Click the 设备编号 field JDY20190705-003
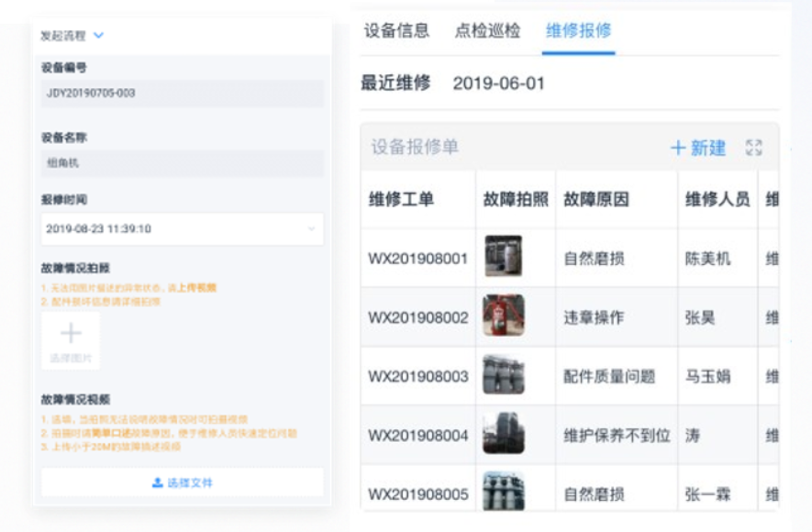Screen dimensions: 812x532 pyautogui.click(x=183, y=94)
